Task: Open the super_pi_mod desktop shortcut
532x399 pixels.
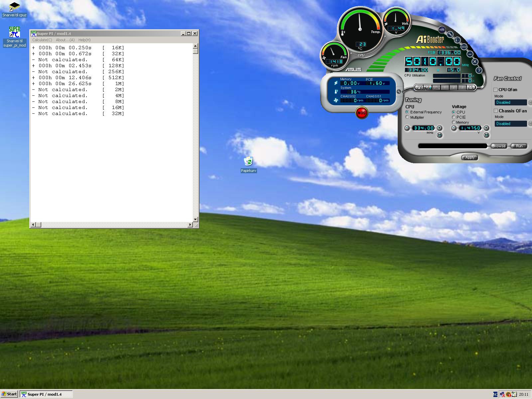Action: click(x=15, y=37)
